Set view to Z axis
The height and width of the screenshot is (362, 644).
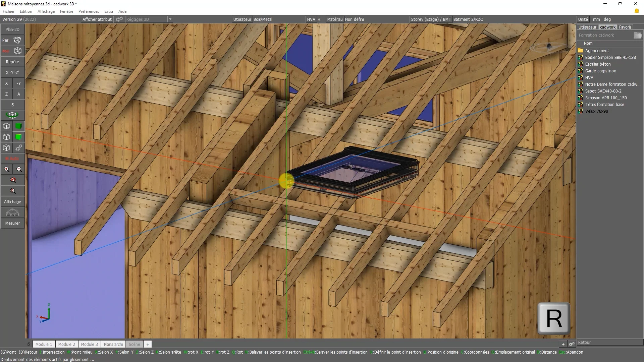[6, 94]
